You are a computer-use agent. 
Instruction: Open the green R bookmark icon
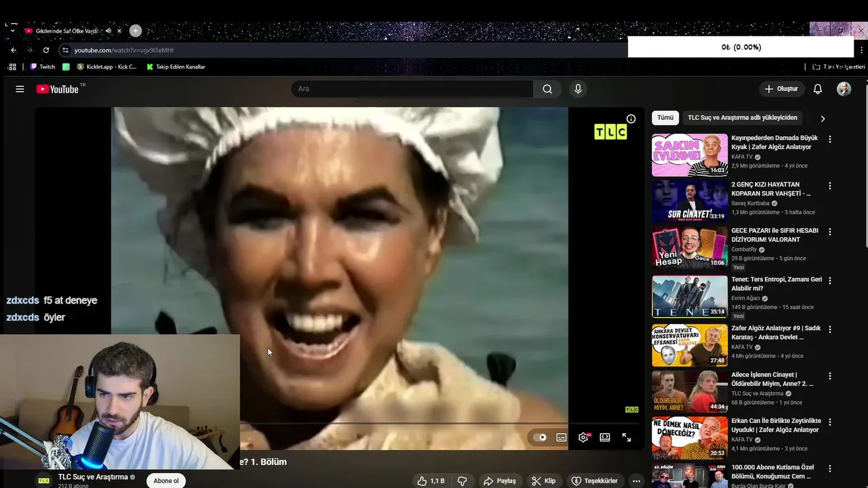point(66,66)
